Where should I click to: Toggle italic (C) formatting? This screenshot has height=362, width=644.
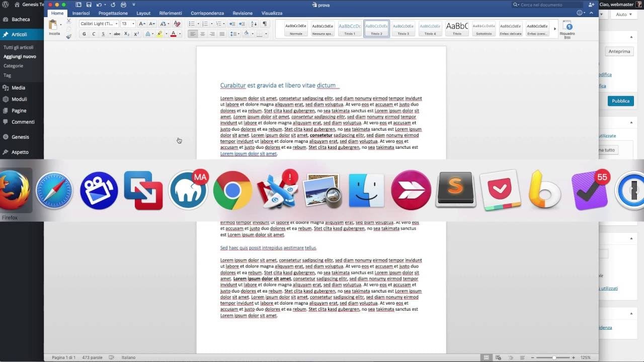pyautogui.click(x=94, y=34)
